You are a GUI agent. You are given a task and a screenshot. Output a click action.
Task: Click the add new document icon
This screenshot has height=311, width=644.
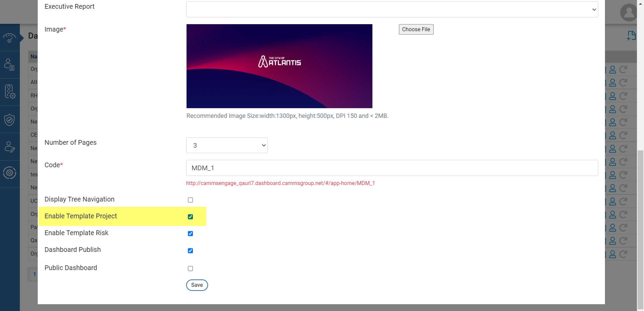(x=631, y=36)
